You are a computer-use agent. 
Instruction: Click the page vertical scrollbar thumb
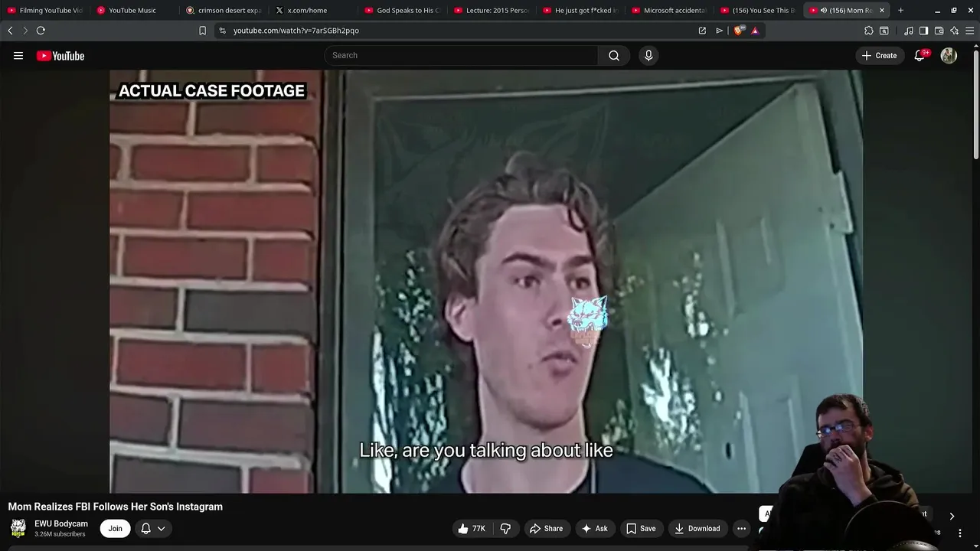click(x=975, y=103)
